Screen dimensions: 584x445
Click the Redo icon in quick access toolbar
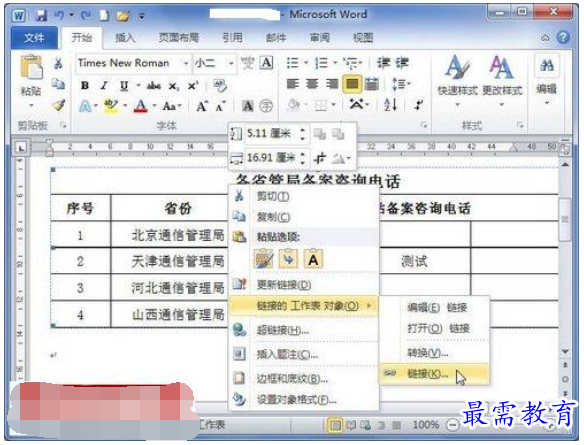click(86, 16)
